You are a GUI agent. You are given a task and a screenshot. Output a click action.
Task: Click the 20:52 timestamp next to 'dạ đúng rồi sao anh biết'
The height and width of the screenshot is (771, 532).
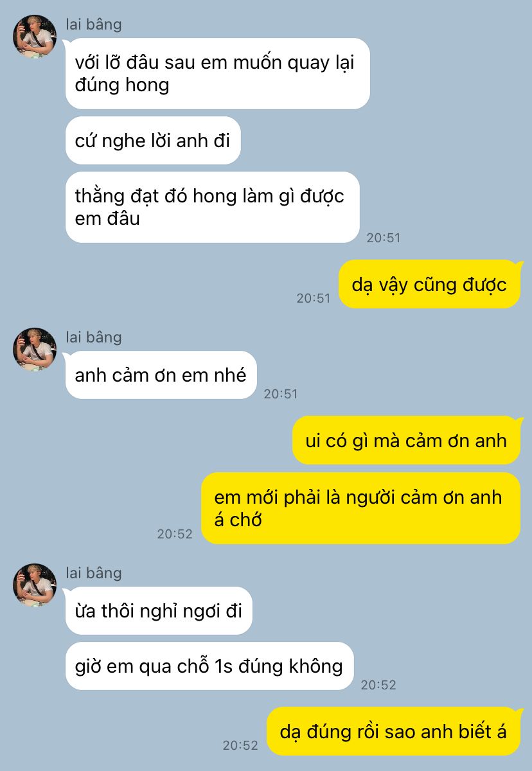(x=240, y=746)
